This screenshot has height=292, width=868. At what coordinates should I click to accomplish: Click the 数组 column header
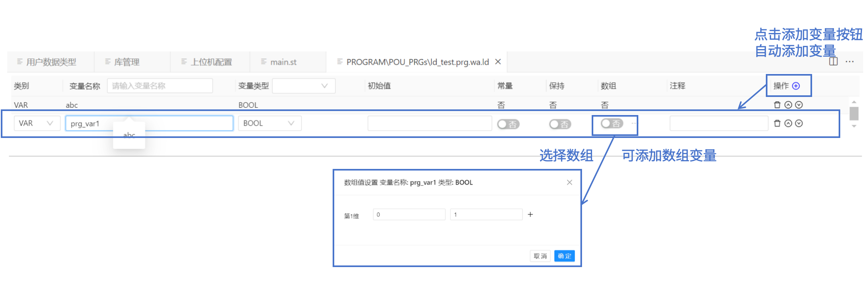[x=608, y=86]
